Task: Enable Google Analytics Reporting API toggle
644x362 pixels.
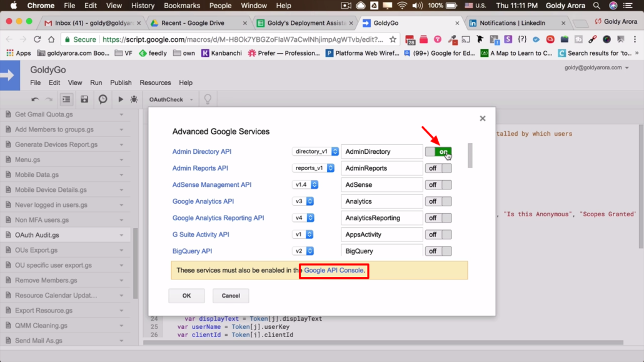Action: coord(439,218)
